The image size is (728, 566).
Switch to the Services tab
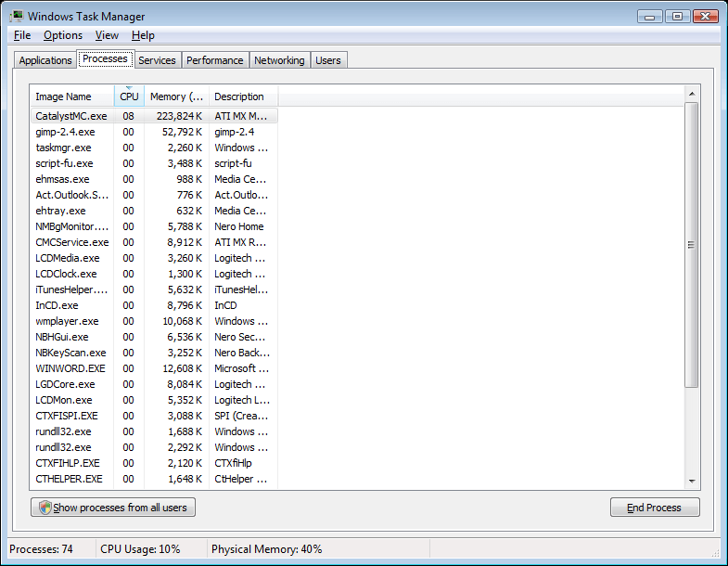[x=157, y=60]
